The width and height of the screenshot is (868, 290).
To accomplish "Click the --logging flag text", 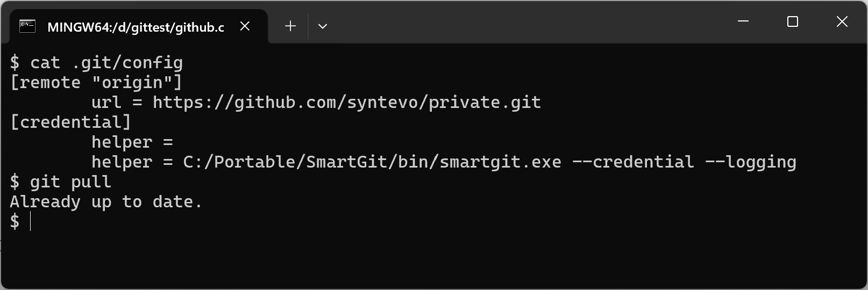I will coord(751,162).
